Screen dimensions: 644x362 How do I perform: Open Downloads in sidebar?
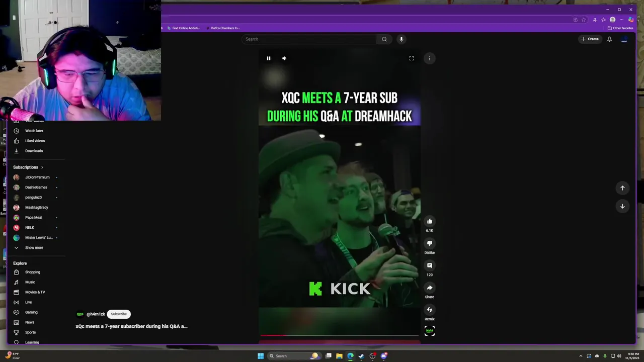[x=34, y=151]
